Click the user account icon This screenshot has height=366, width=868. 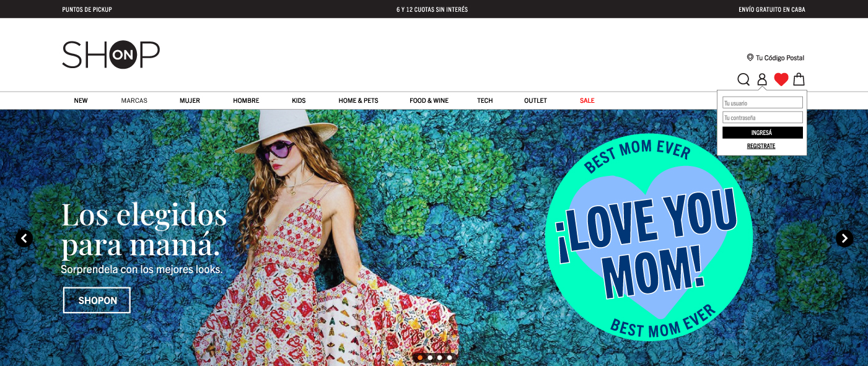click(762, 79)
